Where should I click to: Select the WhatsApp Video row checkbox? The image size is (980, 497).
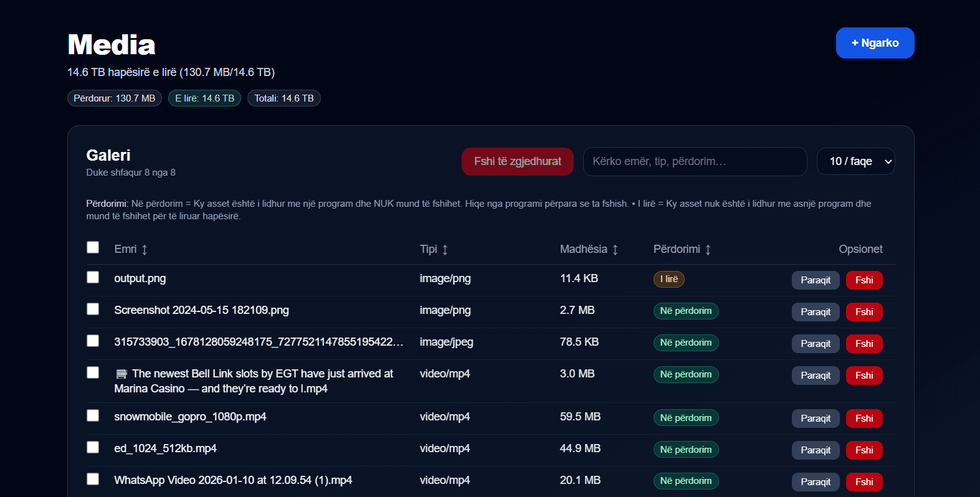(x=93, y=479)
